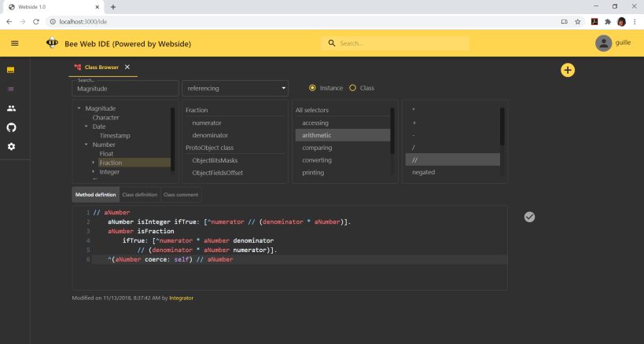Click the guille user avatar
Image resolution: width=644 pixels, height=344 pixels.
click(603, 43)
